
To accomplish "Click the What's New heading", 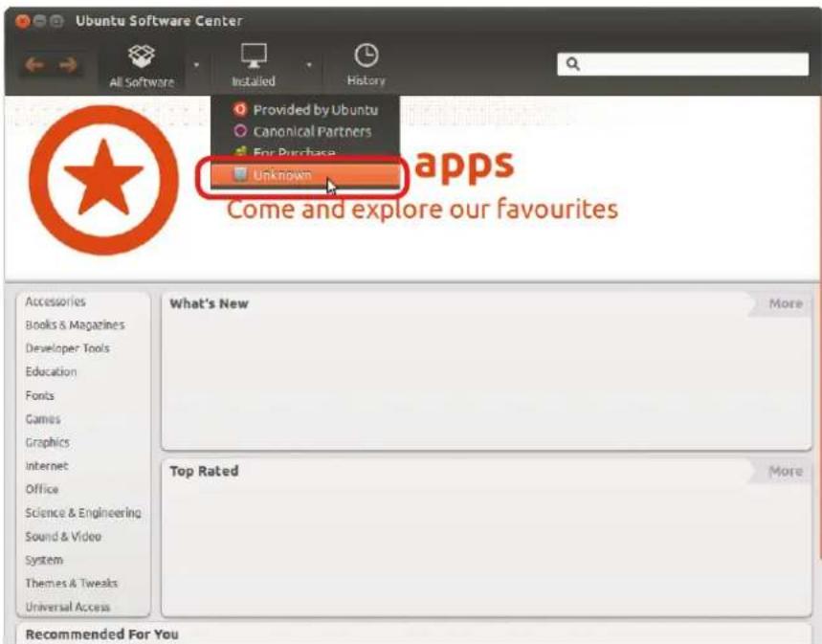I will [x=209, y=303].
